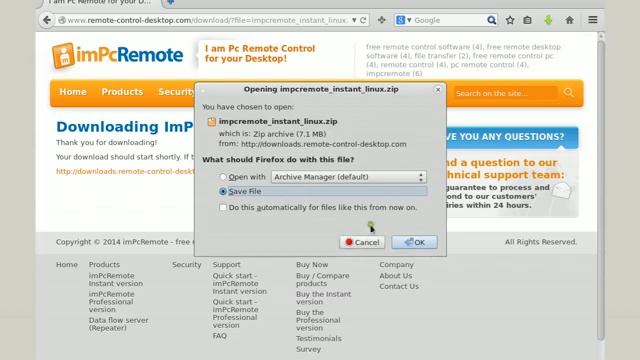
Task: Open footer Home link
Action: [x=67, y=264]
